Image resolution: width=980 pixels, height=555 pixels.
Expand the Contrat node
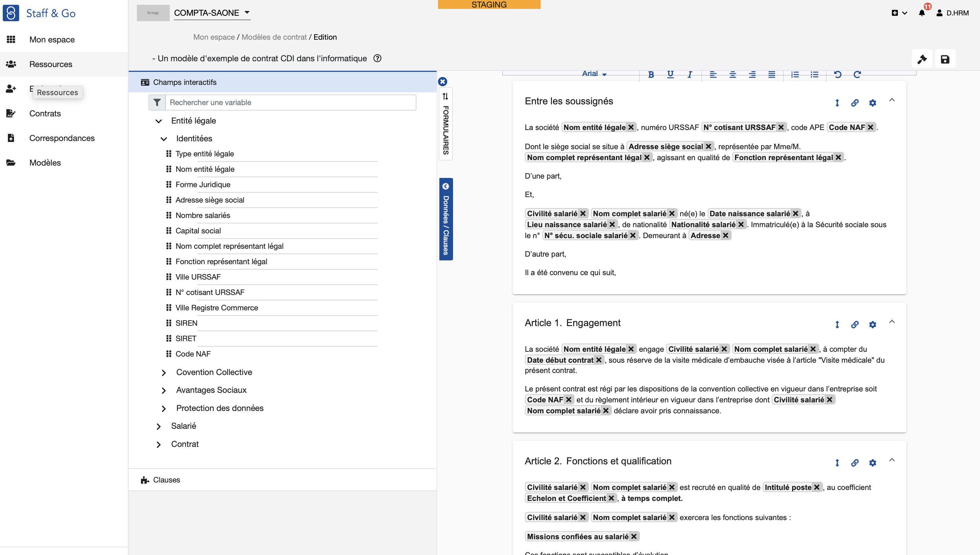158,444
